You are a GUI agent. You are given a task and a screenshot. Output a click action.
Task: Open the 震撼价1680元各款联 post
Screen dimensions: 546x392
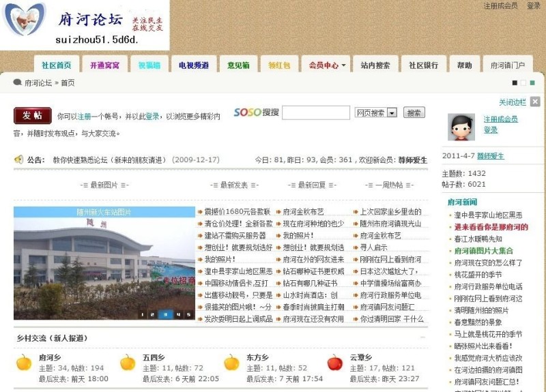pos(238,212)
